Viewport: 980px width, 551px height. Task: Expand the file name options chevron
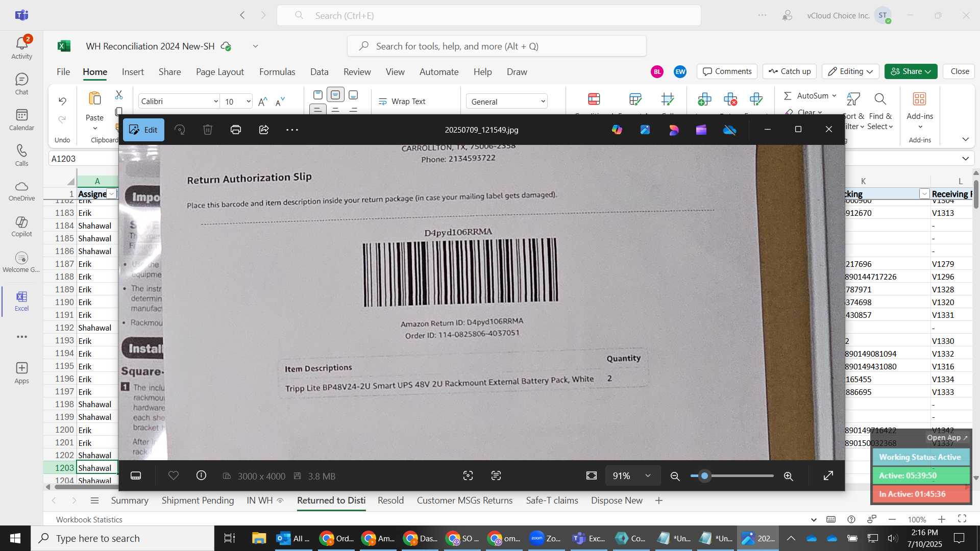pyautogui.click(x=255, y=46)
